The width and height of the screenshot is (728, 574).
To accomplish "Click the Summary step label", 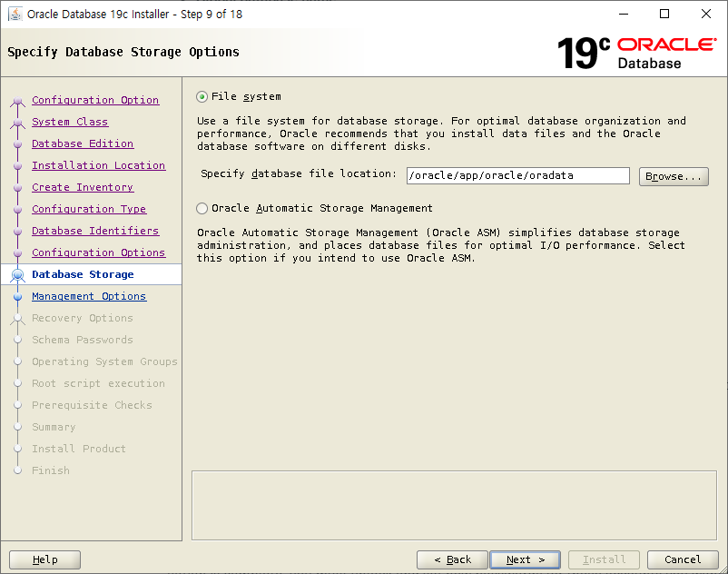I will pyautogui.click(x=54, y=427).
